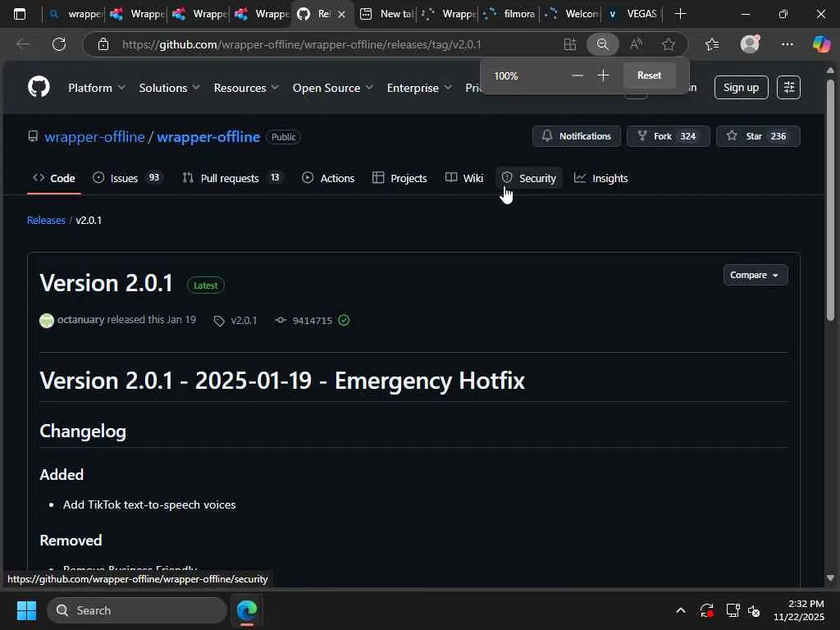Click the 'Version 2.0.1' release title

[106, 283]
